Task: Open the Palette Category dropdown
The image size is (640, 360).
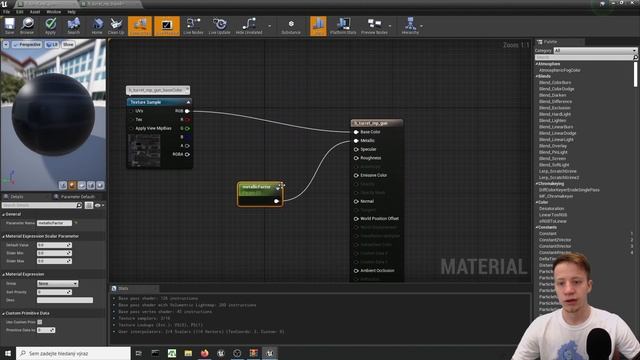Action: tap(595, 51)
